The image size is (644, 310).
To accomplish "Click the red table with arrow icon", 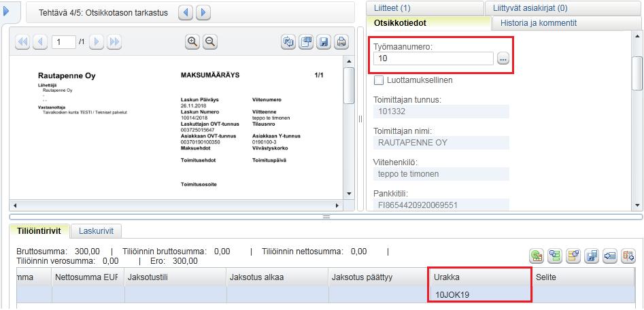I will pos(628,256).
